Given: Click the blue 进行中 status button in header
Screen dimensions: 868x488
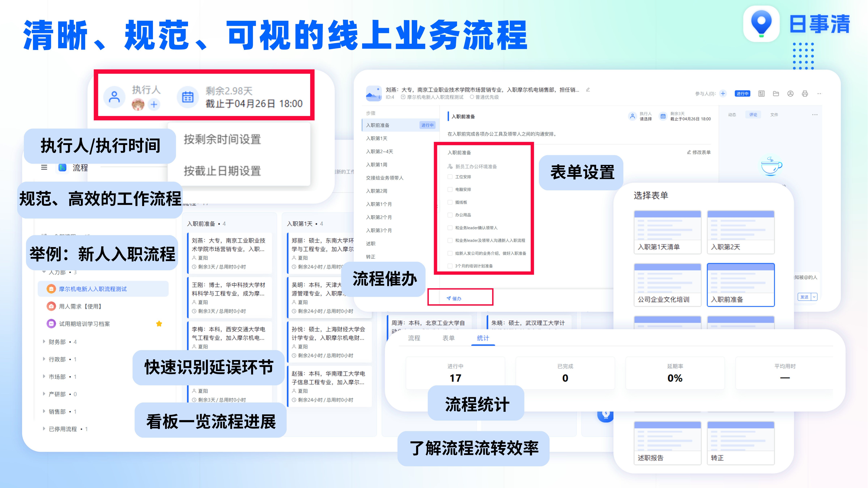Looking at the screenshot, I should click(742, 94).
